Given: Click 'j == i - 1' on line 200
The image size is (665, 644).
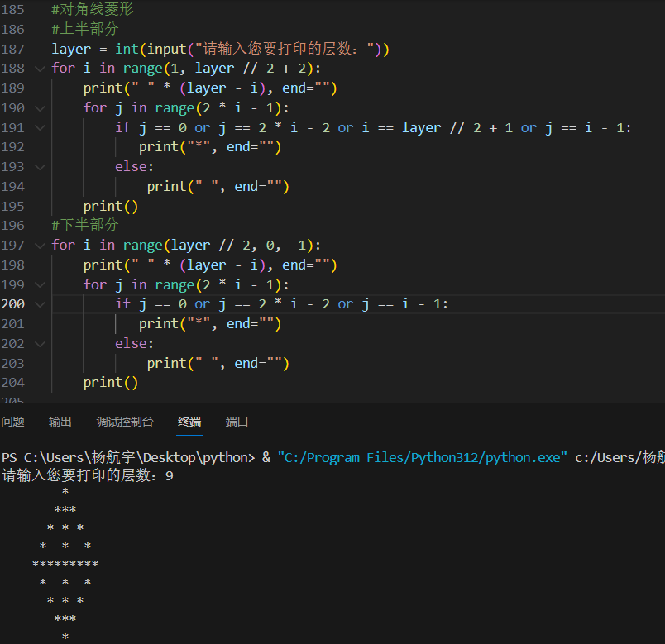Looking at the screenshot, I should pyautogui.click(x=401, y=304).
